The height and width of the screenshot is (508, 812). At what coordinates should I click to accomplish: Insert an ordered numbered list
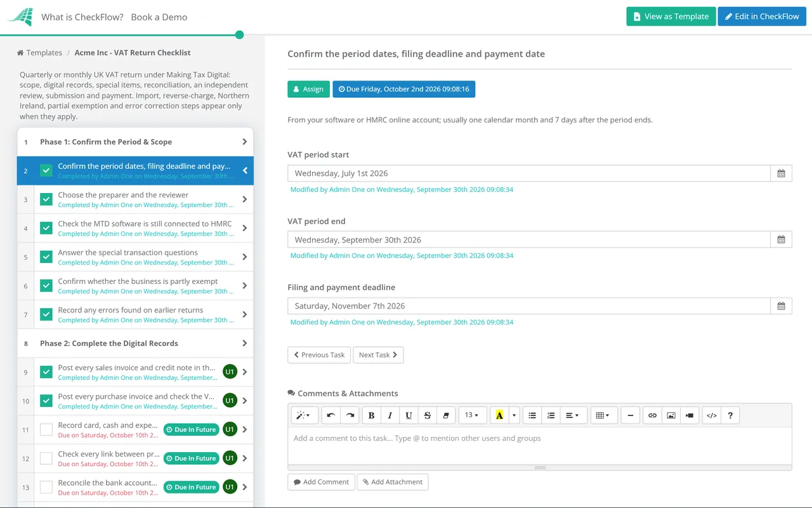pyautogui.click(x=551, y=415)
